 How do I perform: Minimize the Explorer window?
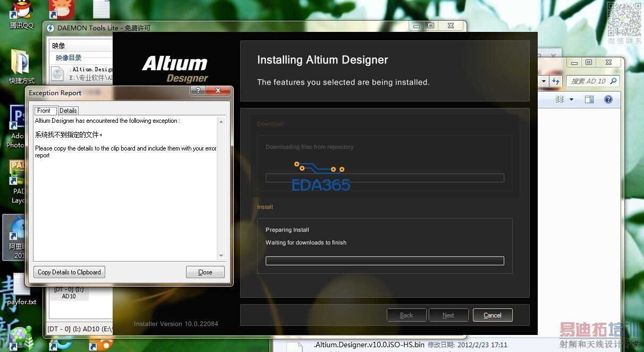pos(574,62)
